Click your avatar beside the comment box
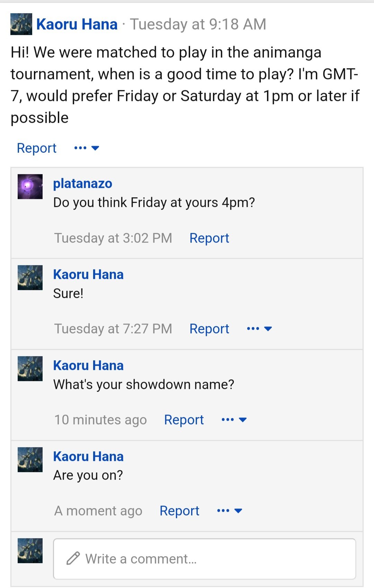This screenshot has width=374, height=588. point(30,551)
